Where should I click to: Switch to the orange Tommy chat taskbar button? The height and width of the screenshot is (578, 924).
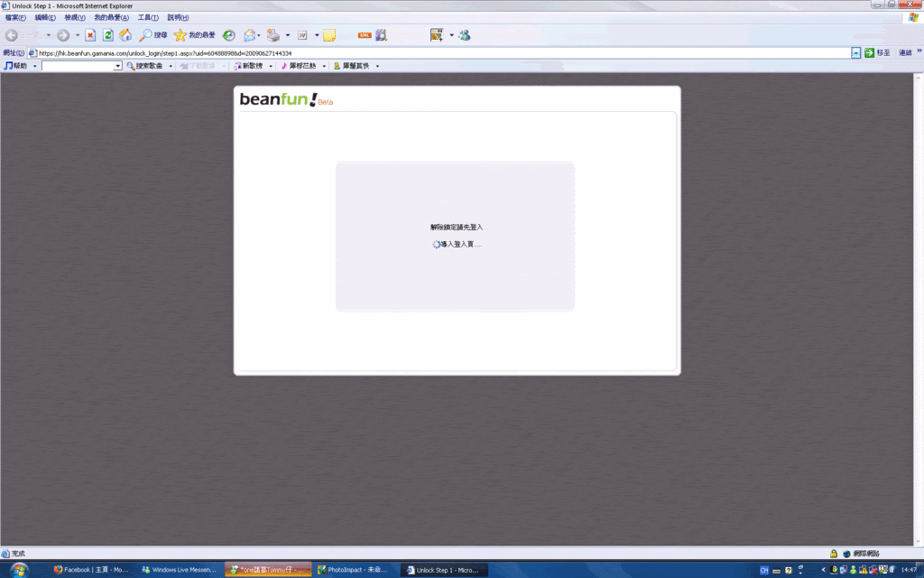click(267, 570)
